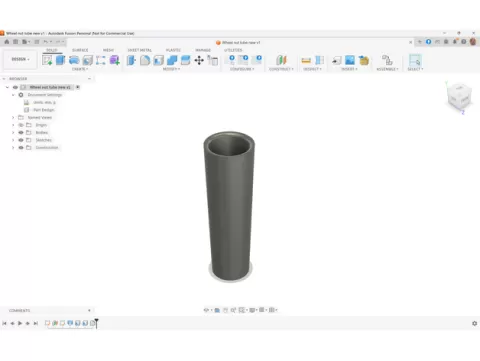Click the Select tool icon

pyautogui.click(x=415, y=60)
